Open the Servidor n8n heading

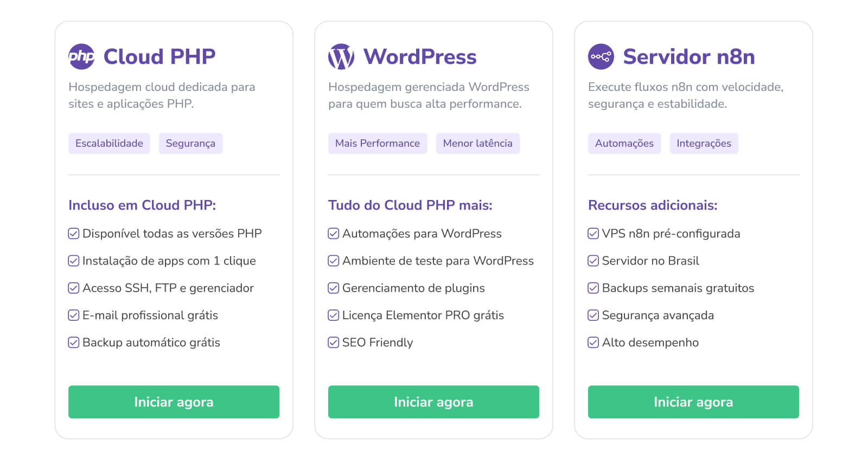(x=689, y=57)
